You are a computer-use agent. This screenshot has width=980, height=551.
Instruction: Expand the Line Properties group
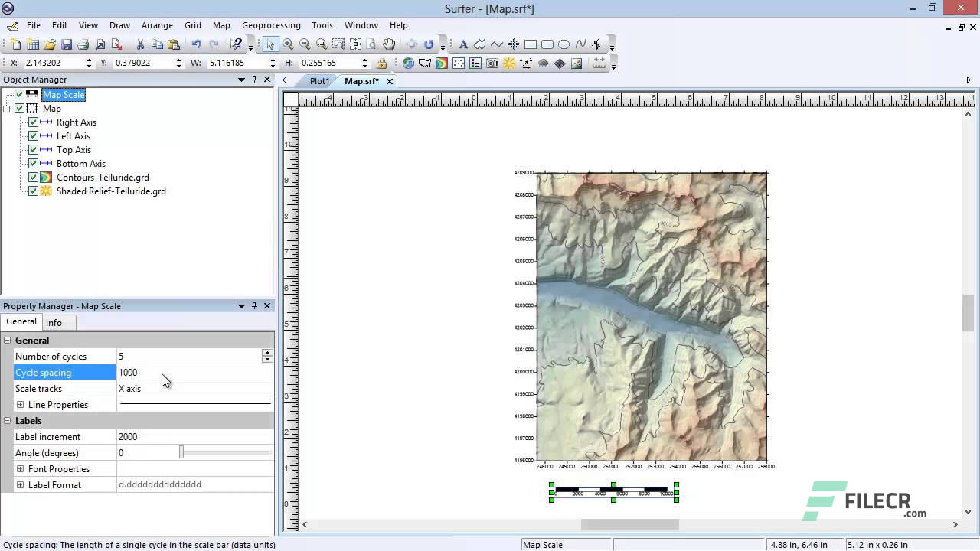[21, 405]
